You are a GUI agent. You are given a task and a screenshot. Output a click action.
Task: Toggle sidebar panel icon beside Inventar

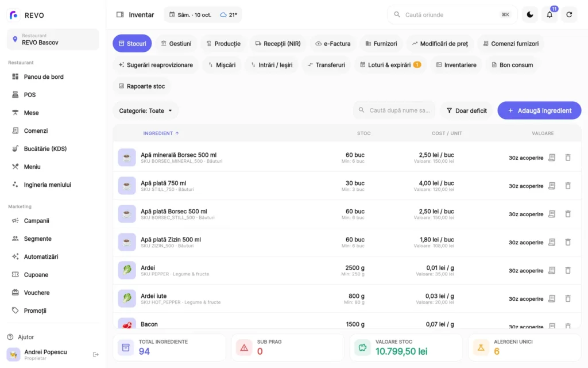pyautogui.click(x=120, y=14)
